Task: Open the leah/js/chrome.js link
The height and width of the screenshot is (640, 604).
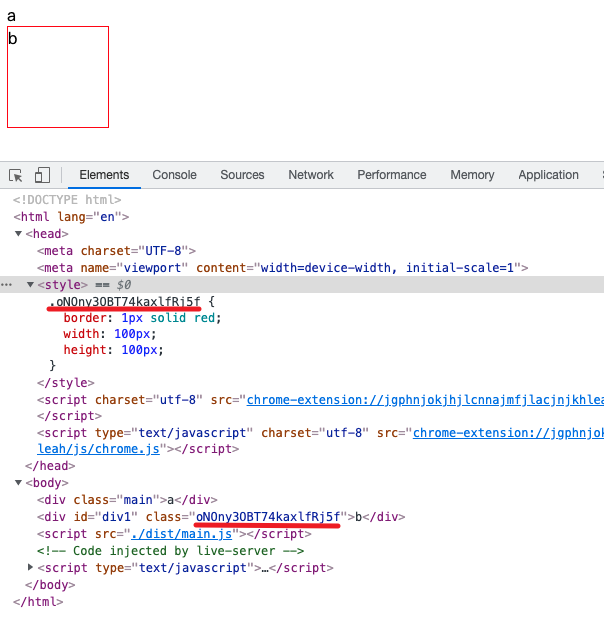Action: (x=98, y=449)
